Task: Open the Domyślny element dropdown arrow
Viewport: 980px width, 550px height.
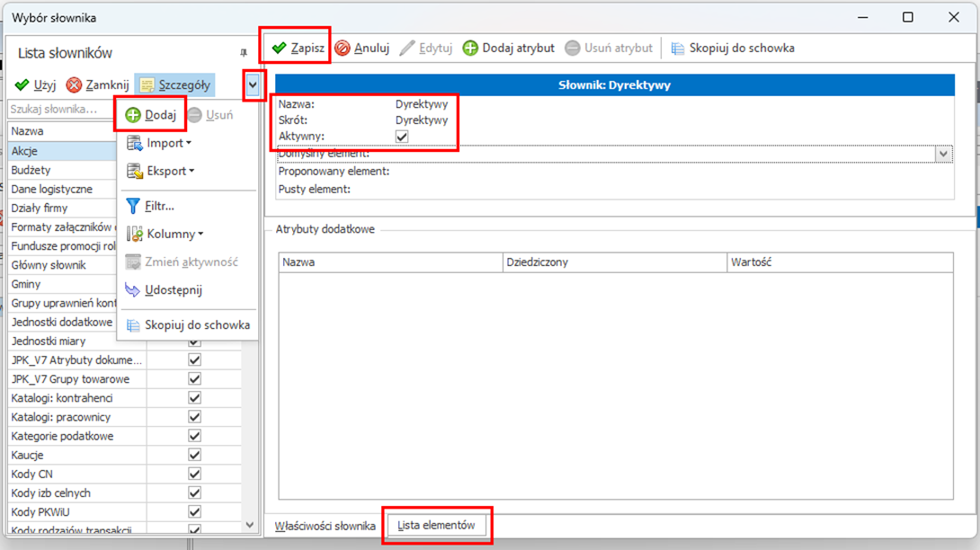Action: point(943,154)
